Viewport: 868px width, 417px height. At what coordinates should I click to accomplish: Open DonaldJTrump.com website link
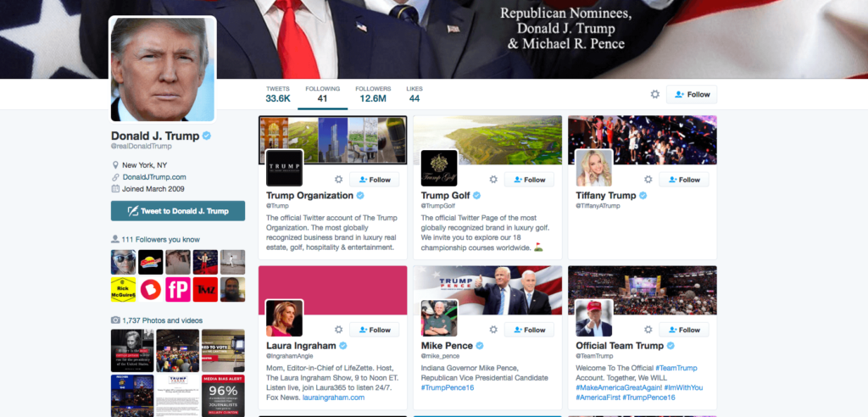pos(154,177)
